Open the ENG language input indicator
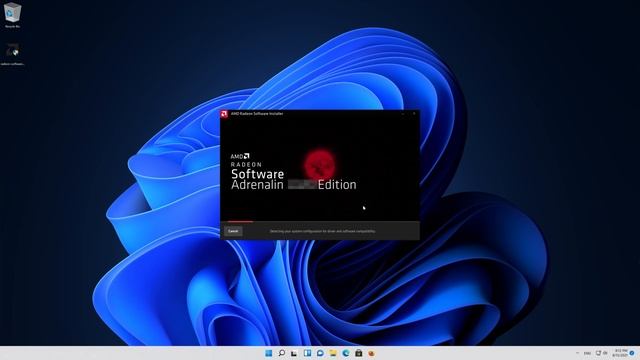 (587, 353)
